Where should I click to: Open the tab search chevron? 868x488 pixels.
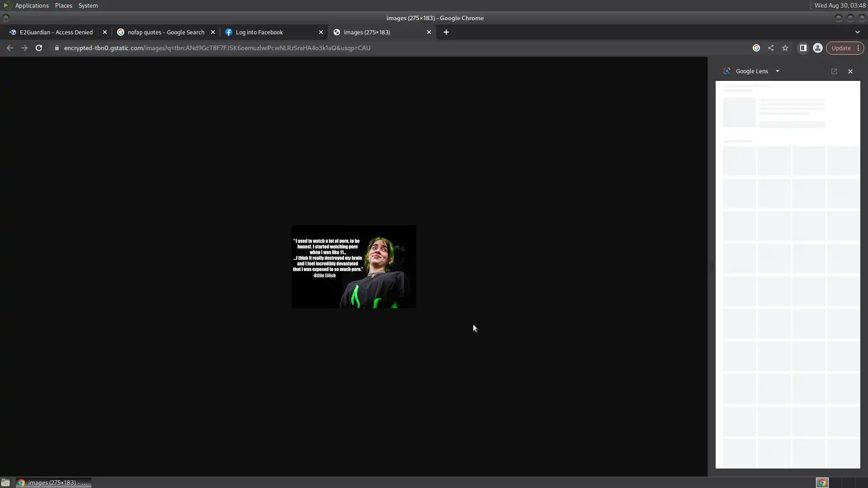[x=857, y=32]
